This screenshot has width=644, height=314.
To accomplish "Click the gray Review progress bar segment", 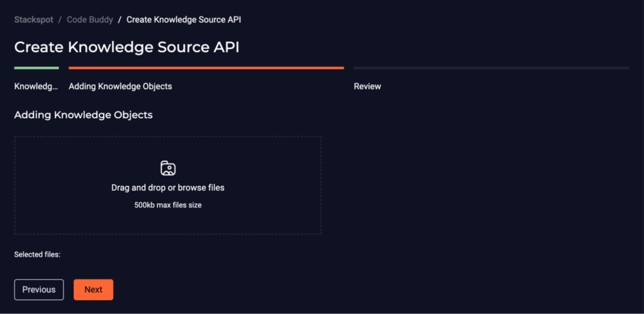I will pos(491,68).
